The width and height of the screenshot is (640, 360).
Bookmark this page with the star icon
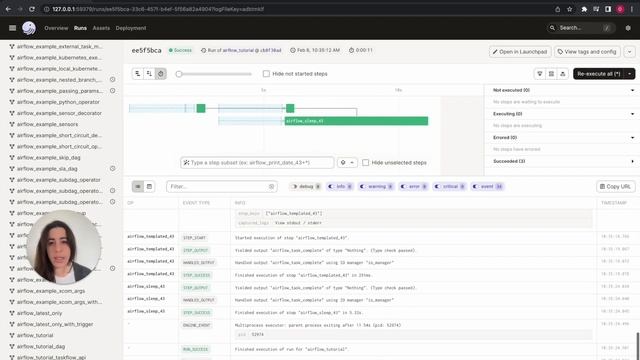click(569, 9)
